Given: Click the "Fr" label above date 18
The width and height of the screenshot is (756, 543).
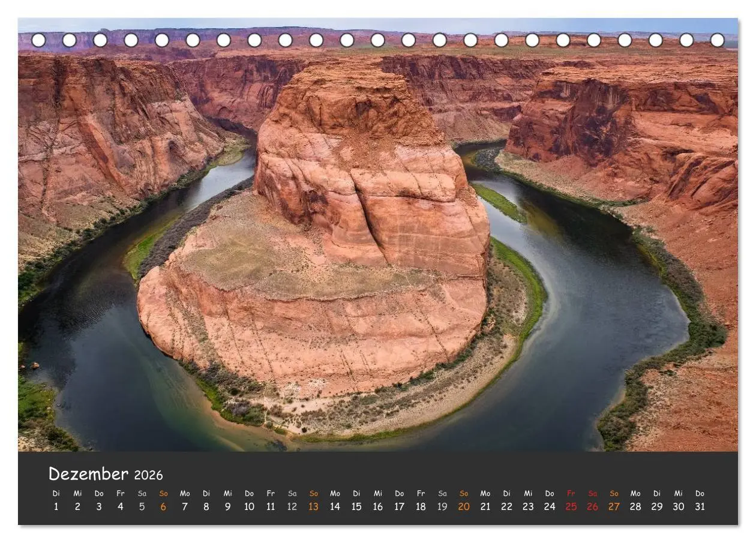Looking at the screenshot, I should click(x=421, y=493).
